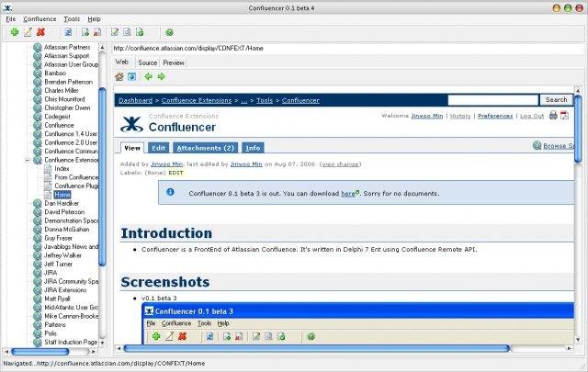Click space icon next to Polls
The height and width of the screenshot is (372, 588).
click(x=37, y=333)
